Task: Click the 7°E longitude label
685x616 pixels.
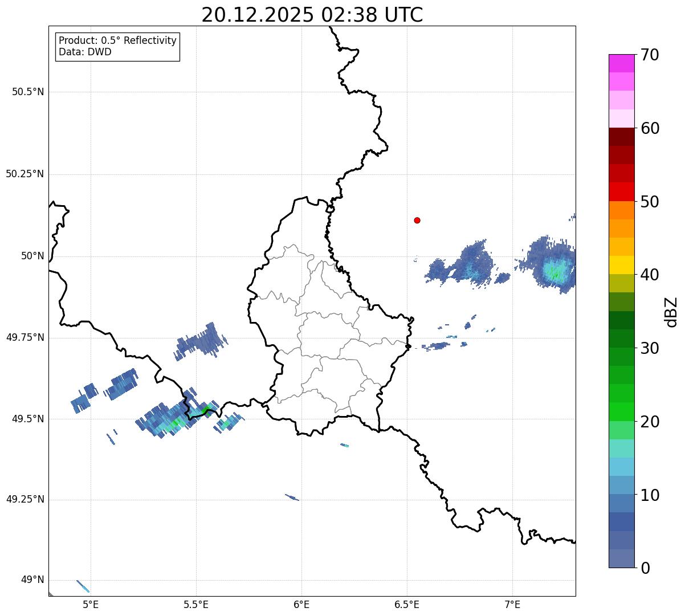Action: pos(512,604)
